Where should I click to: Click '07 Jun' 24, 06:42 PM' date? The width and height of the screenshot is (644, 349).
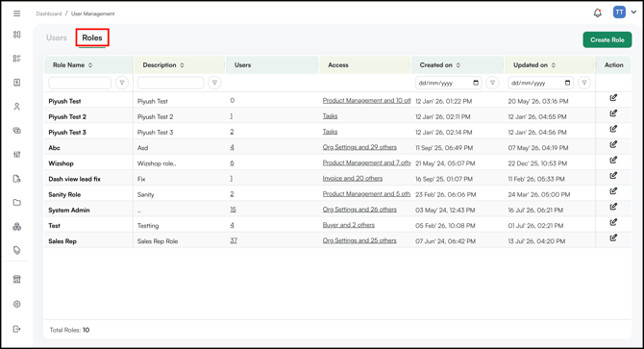click(445, 241)
